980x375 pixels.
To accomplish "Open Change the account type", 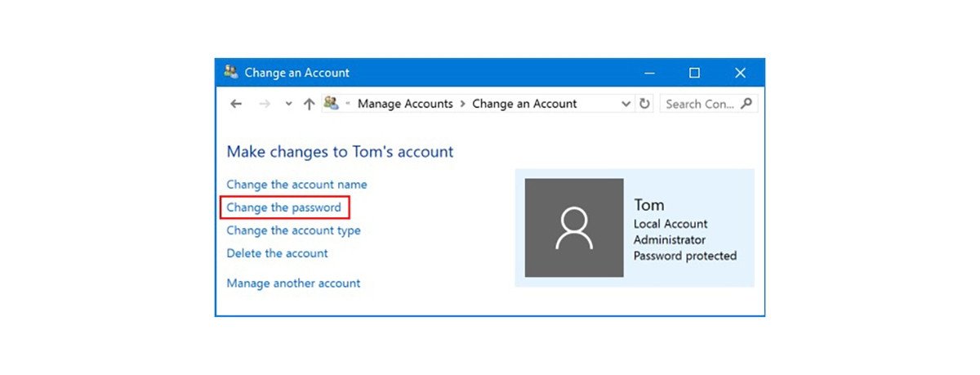I will pos(293,230).
